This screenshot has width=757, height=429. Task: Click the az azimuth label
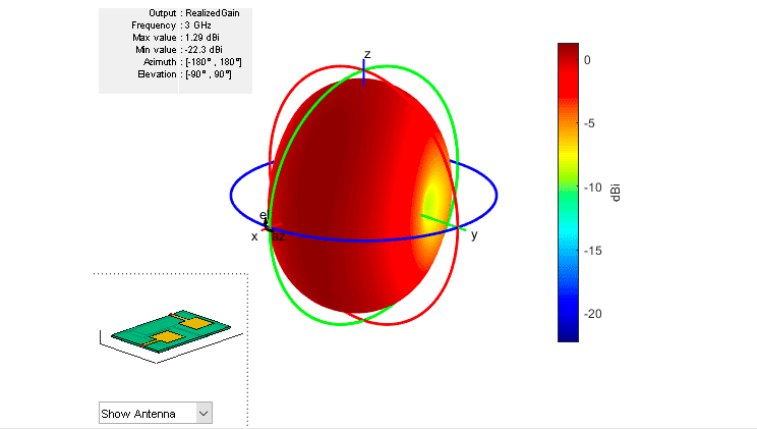pyautogui.click(x=279, y=237)
